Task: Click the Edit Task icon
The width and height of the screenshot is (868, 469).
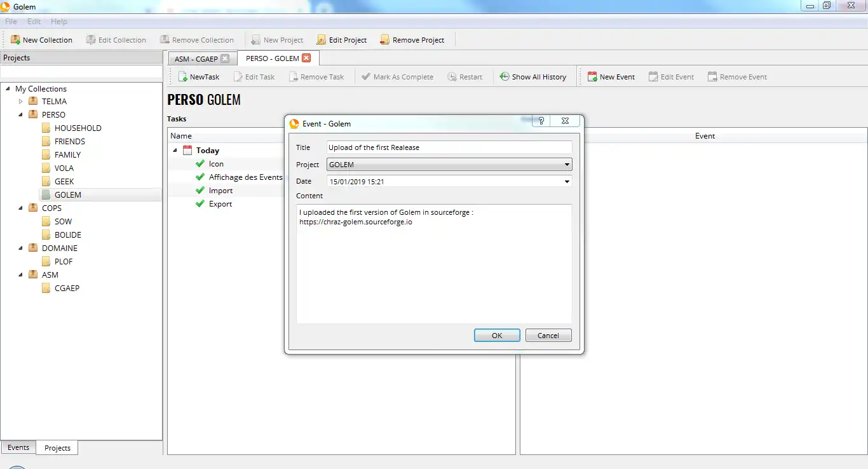Action: [238, 77]
